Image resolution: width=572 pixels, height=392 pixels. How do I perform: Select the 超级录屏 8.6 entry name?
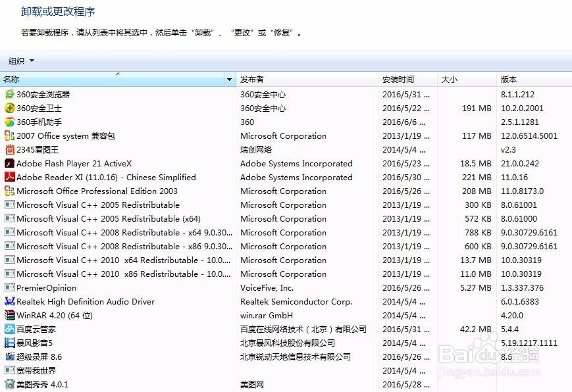click(x=39, y=357)
